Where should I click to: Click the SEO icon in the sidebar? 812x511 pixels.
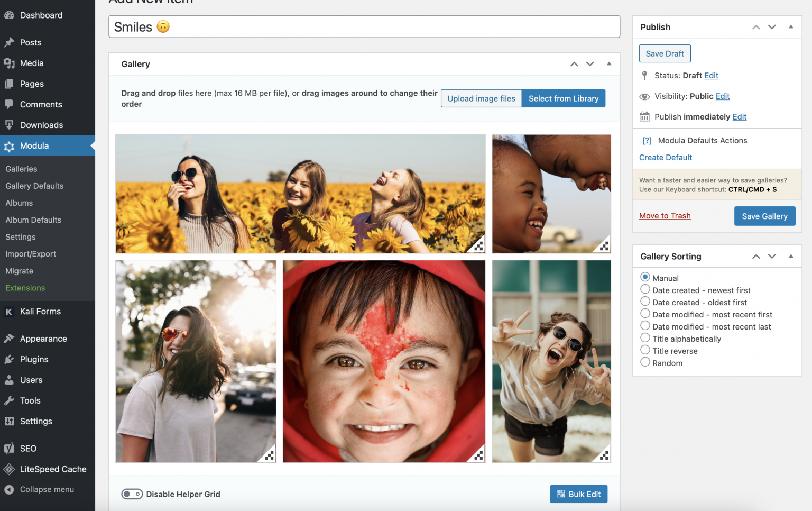pos(9,448)
